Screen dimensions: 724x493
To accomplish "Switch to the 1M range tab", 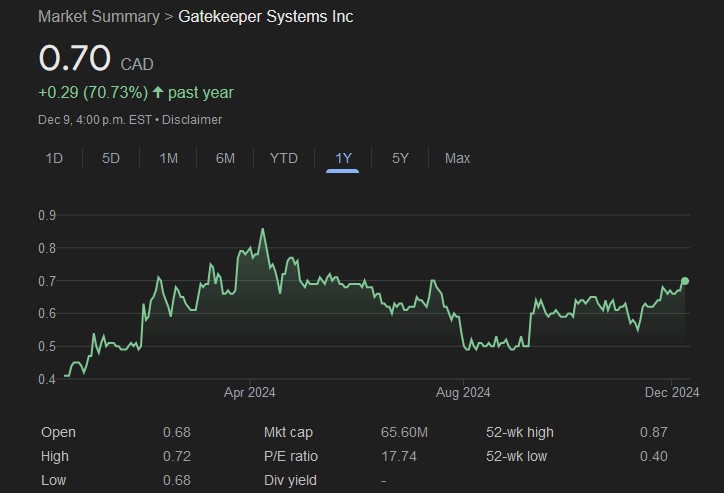I will click(169, 158).
